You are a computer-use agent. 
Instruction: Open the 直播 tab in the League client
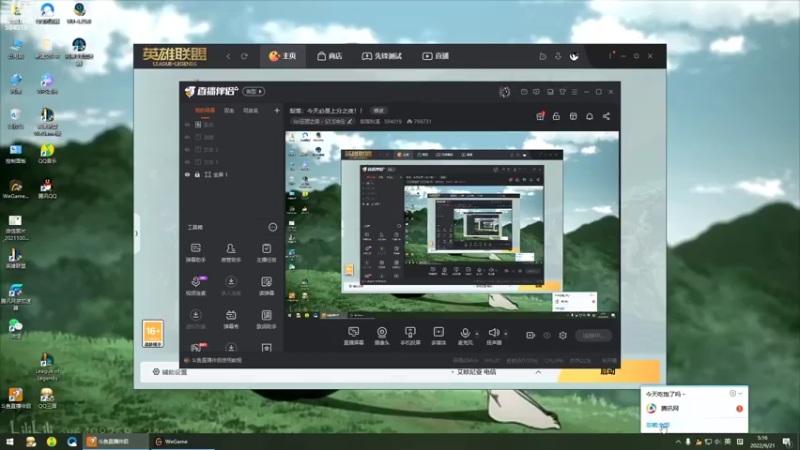pos(436,56)
